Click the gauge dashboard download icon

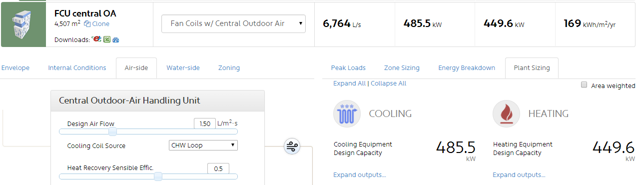click(115, 39)
